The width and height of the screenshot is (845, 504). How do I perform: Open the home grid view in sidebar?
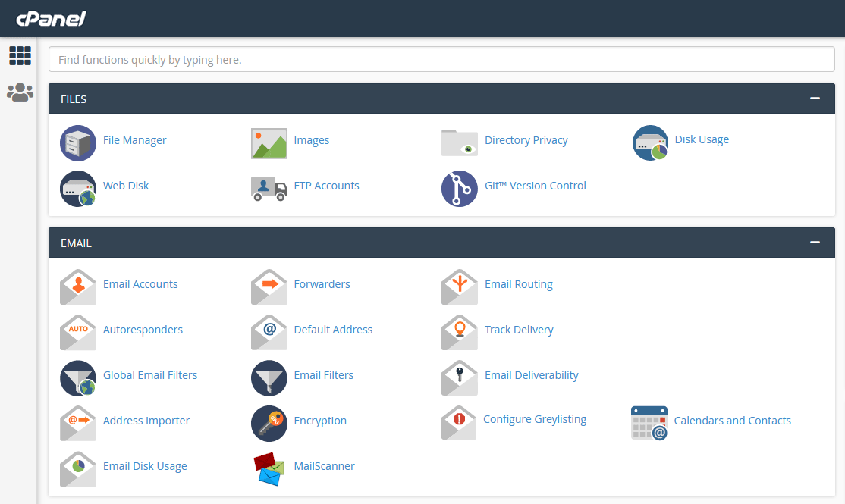[x=20, y=55]
